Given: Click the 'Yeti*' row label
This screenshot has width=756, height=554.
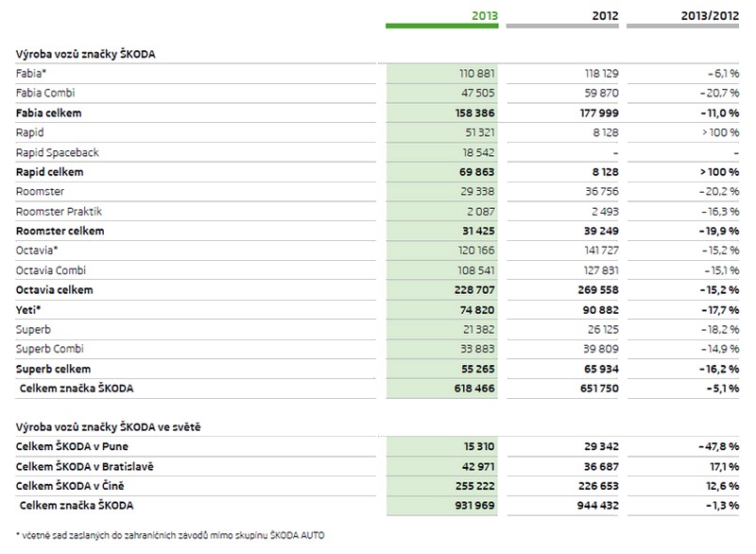Looking at the screenshot, I should (x=28, y=309).
